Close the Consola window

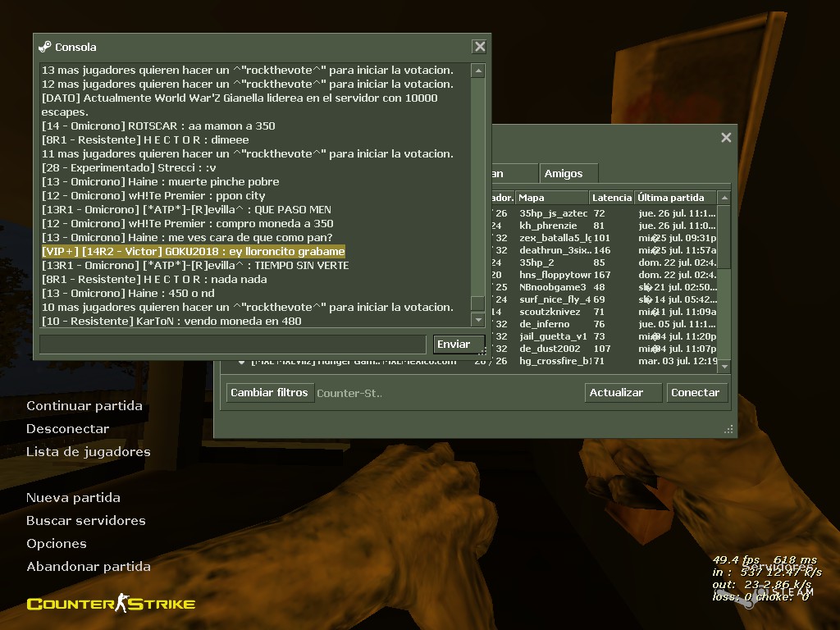click(x=479, y=47)
